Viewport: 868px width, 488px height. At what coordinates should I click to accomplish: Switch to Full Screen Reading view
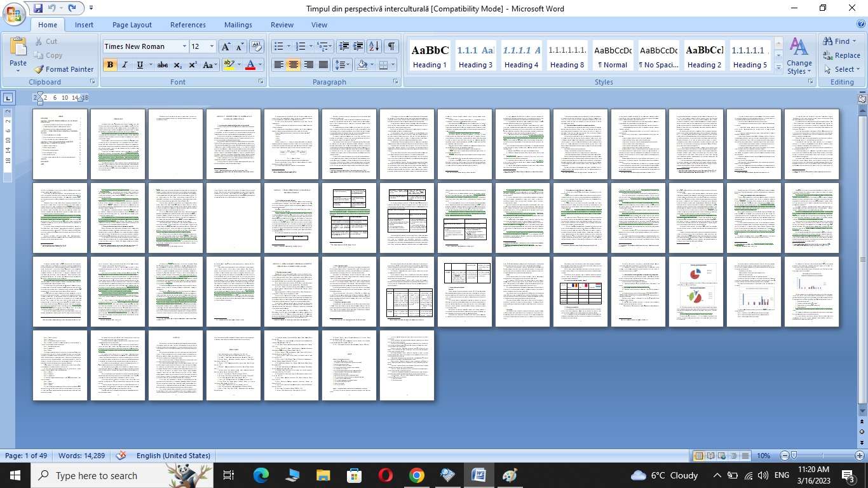coord(710,456)
